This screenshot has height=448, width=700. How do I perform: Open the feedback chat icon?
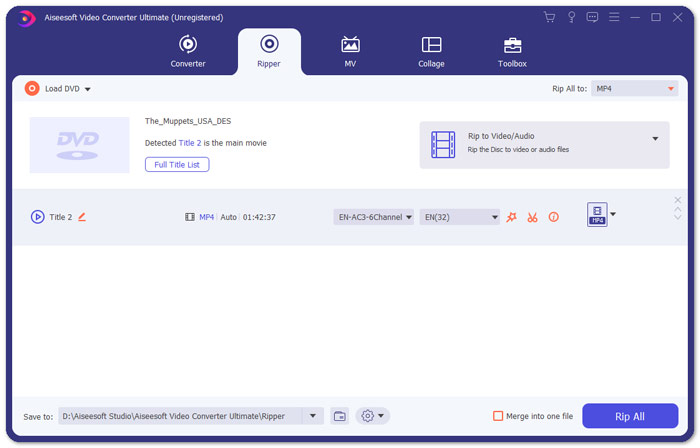[x=592, y=17]
